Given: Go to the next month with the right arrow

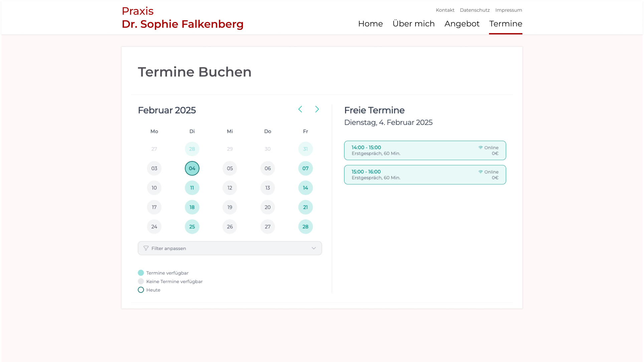Looking at the screenshot, I should [317, 109].
